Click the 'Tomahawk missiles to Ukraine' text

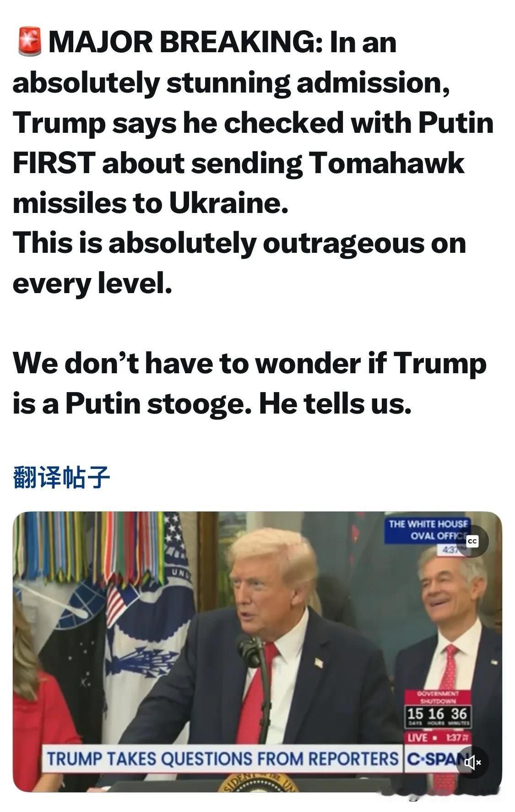[x=239, y=183]
